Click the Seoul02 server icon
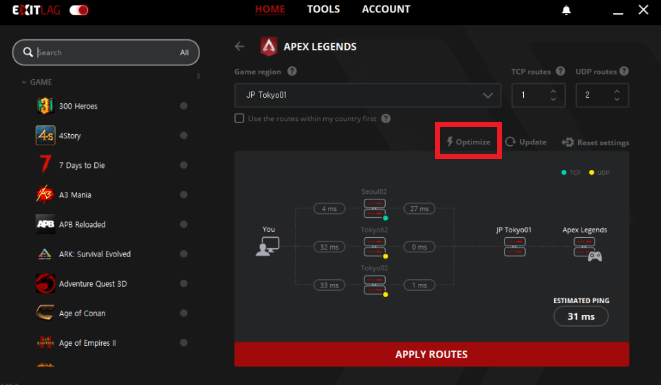 coord(374,208)
